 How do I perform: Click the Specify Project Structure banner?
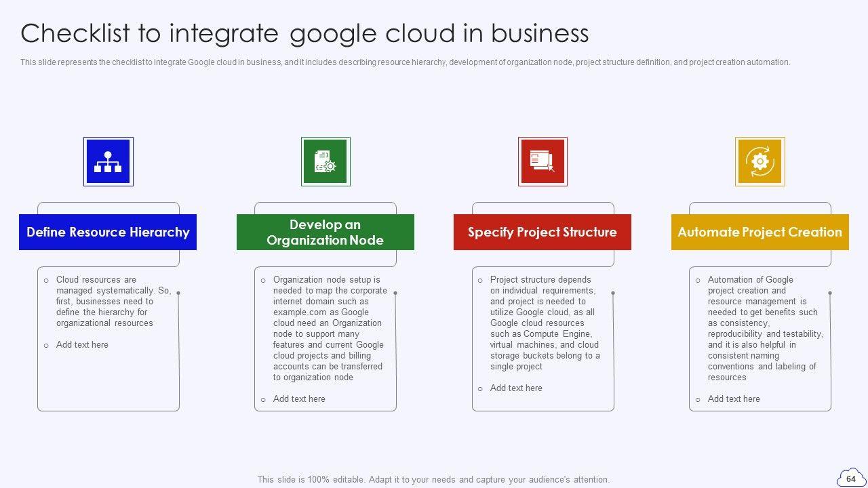point(542,232)
